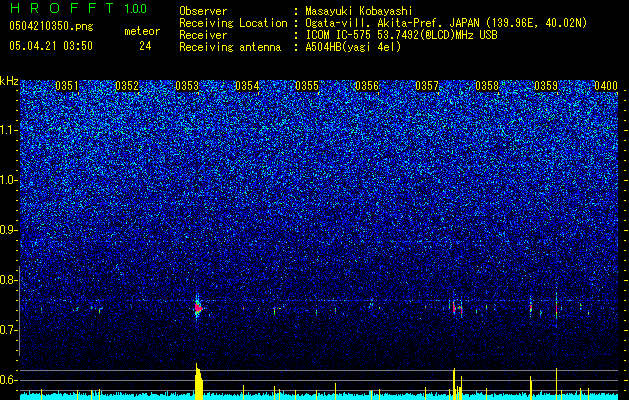Click the 'Receiving antenna' label
This screenshot has width=629, height=400.
click(x=230, y=47)
